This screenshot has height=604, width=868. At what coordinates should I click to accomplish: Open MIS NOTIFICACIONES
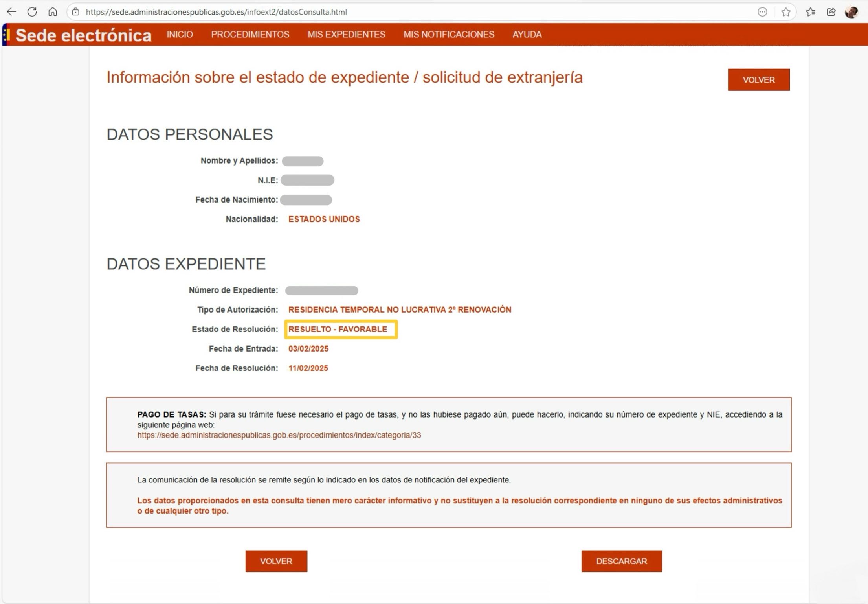tap(449, 35)
